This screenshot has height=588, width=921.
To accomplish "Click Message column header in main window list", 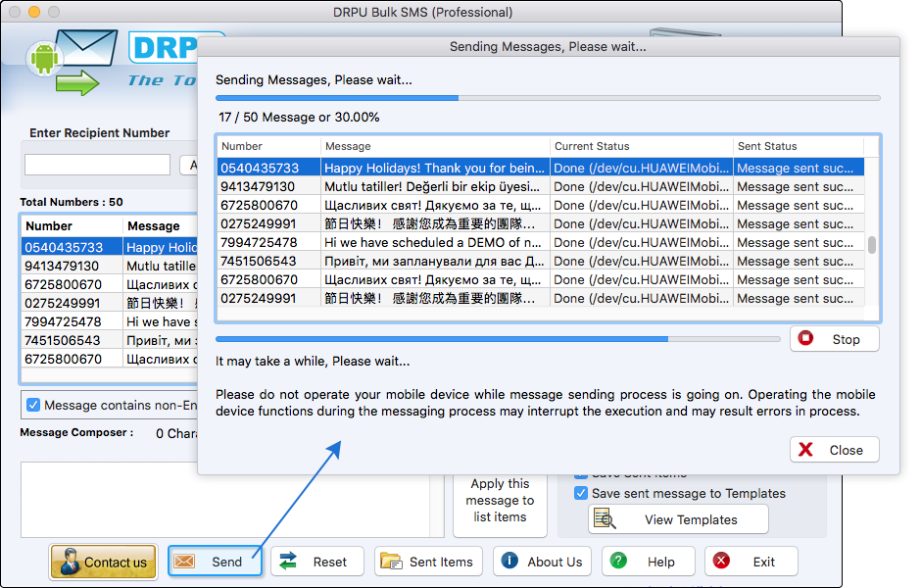I will 160,226.
